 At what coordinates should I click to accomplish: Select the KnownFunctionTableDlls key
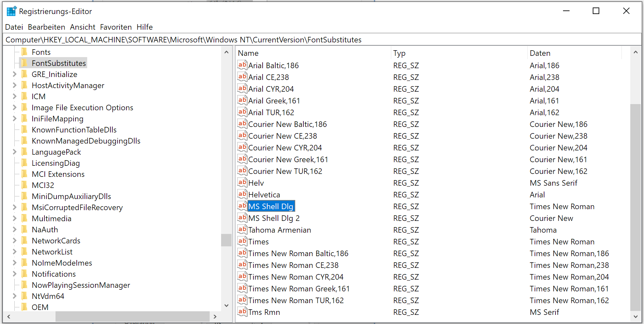coord(74,130)
